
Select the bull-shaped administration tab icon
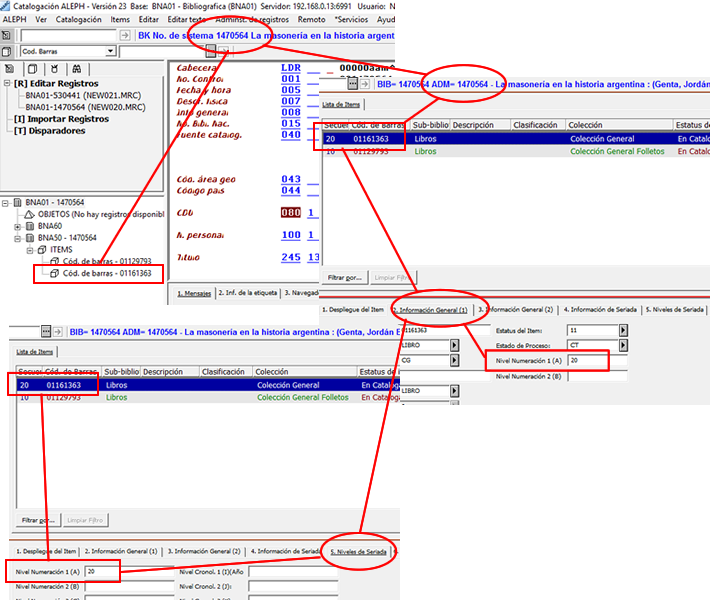click(x=55, y=69)
